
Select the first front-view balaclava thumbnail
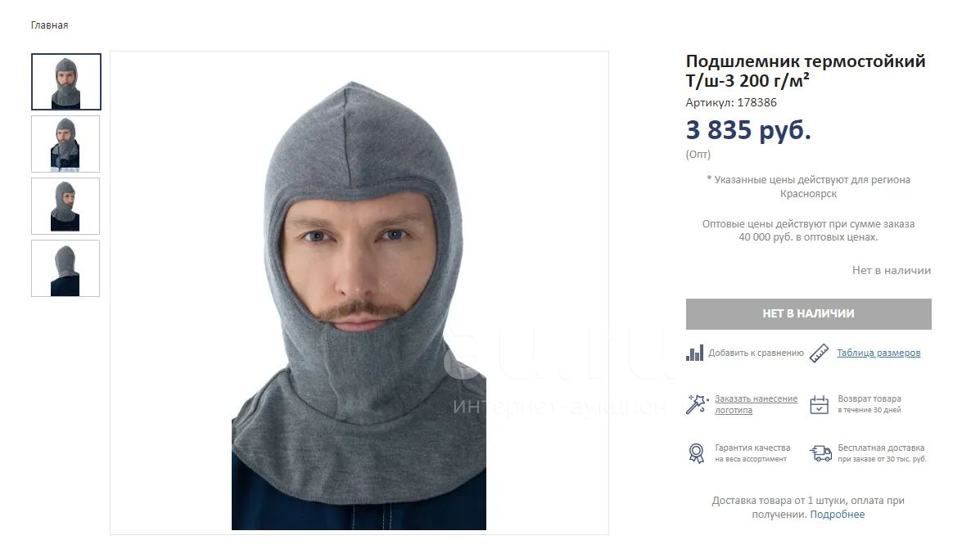click(x=66, y=82)
